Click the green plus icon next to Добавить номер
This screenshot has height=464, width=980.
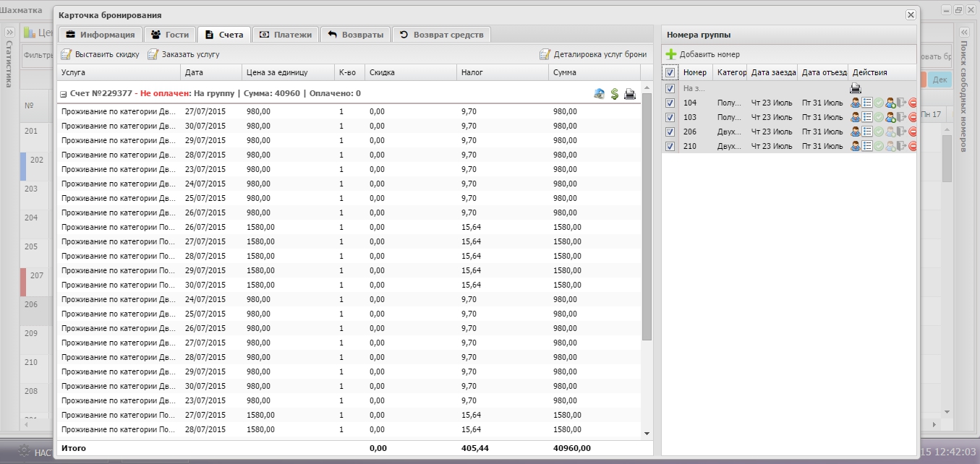coord(671,54)
